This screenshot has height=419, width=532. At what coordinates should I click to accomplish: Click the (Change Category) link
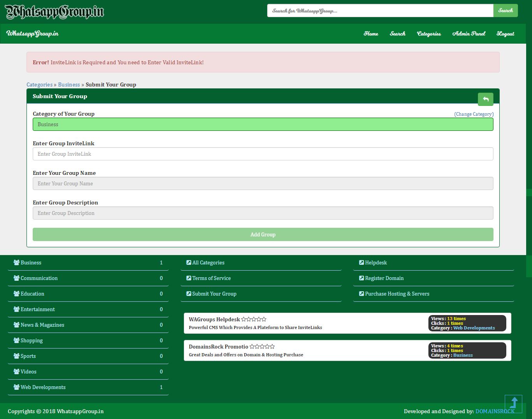pos(474,114)
